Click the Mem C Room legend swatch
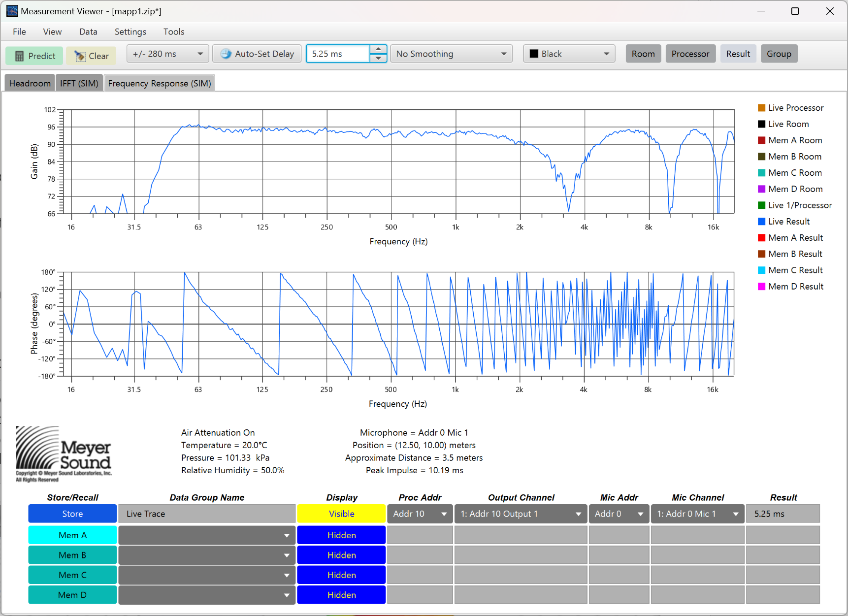The width and height of the screenshot is (848, 616). [x=761, y=173]
